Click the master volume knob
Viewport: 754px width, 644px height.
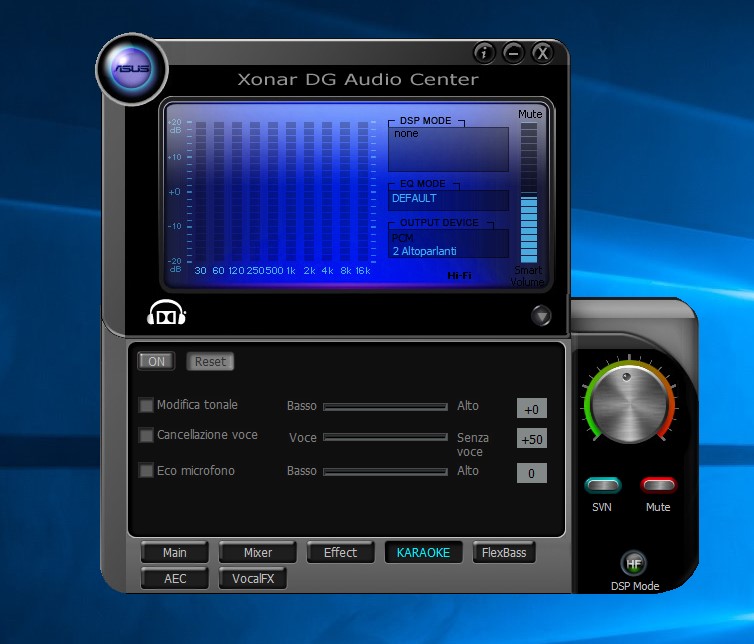tap(629, 403)
